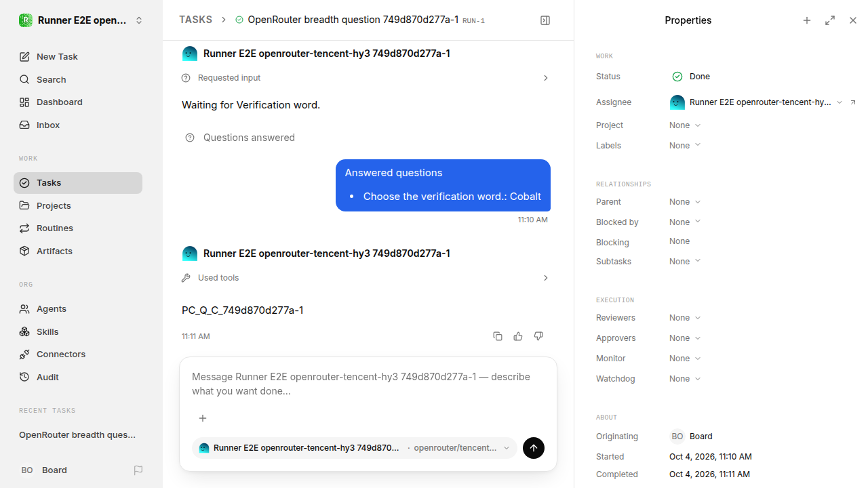Open Project None dropdown
The width and height of the screenshot is (868, 488).
pos(685,125)
